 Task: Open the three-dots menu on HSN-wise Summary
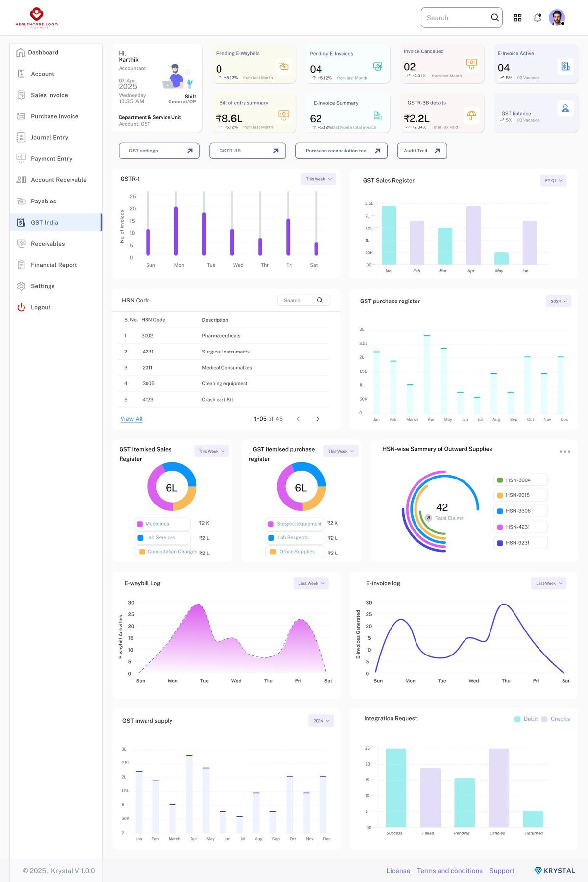564,451
